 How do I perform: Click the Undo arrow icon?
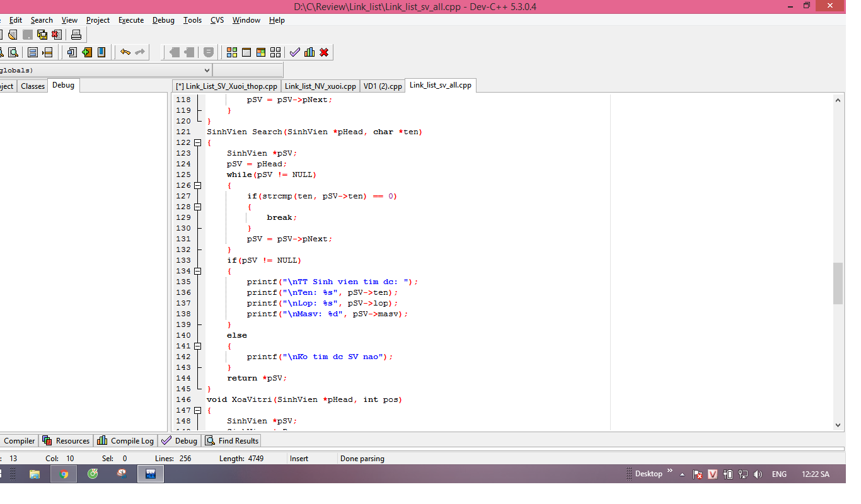click(125, 52)
